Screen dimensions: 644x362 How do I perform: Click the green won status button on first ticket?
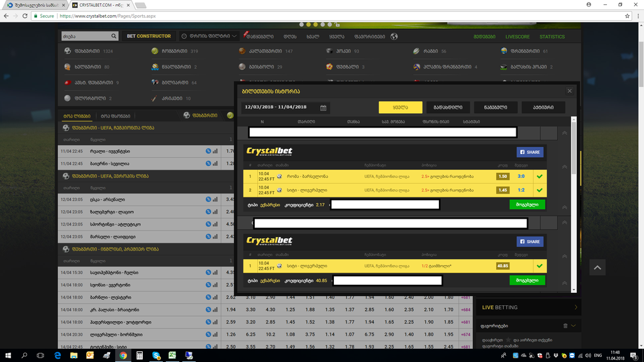[x=527, y=204]
